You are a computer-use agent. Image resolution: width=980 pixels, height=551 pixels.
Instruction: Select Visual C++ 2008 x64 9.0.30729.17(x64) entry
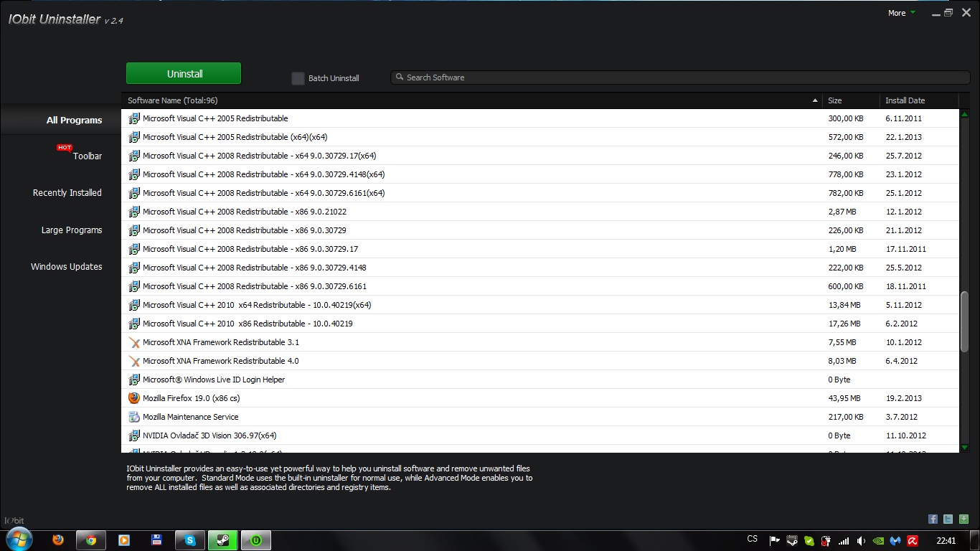(540, 156)
